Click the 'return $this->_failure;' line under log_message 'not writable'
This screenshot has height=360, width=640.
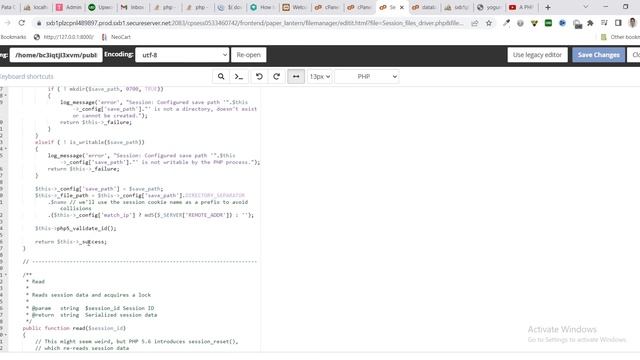84,169
